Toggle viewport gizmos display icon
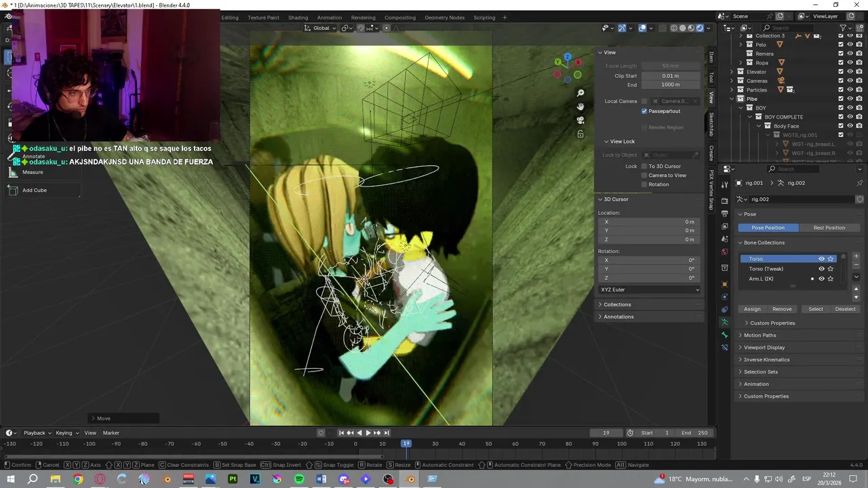 pyautogui.click(x=622, y=28)
